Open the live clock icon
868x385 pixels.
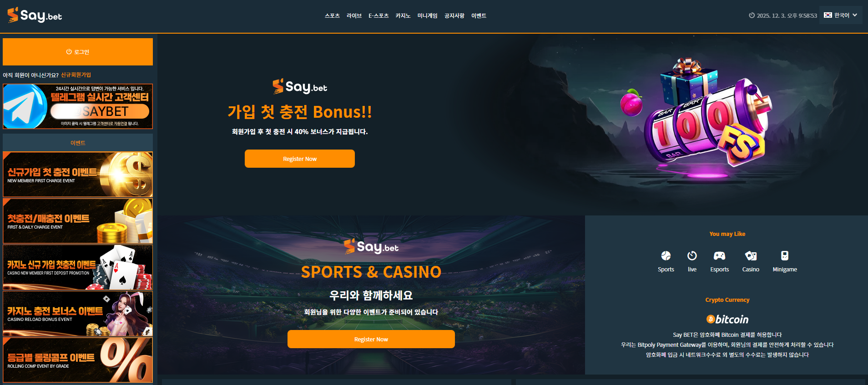pyautogui.click(x=692, y=256)
